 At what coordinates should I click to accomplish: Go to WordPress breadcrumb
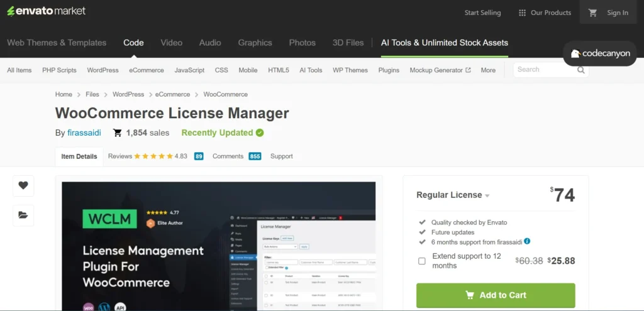click(128, 94)
